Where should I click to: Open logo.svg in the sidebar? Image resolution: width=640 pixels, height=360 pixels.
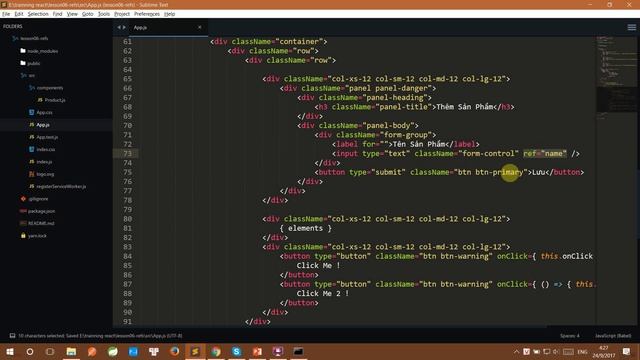pos(45,174)
